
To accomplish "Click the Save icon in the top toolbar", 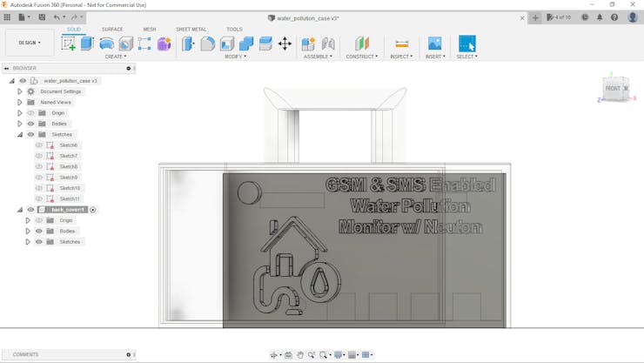I will click(x=42, y=17).
